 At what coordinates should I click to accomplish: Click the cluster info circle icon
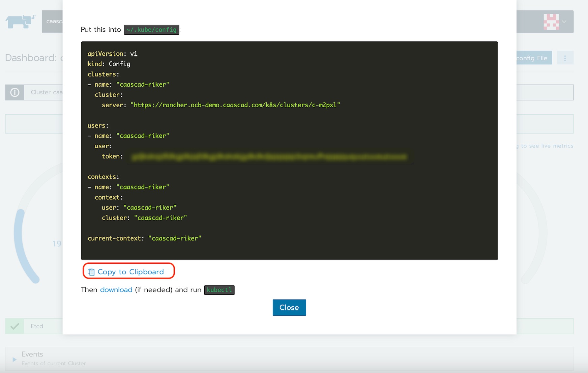(x=15, y=92)
